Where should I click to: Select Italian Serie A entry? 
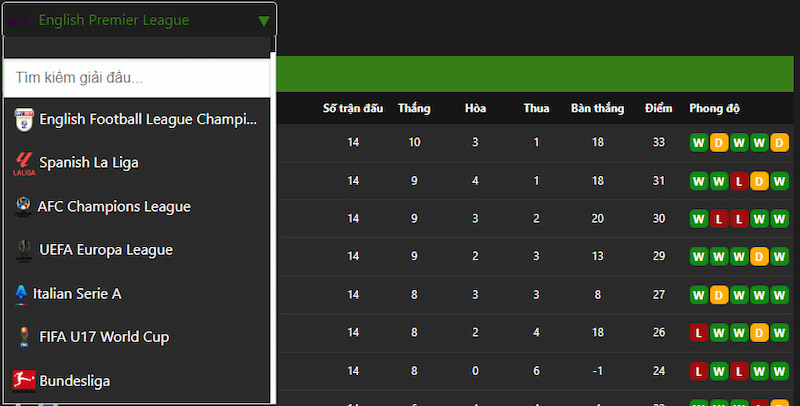tap(136, 294)
